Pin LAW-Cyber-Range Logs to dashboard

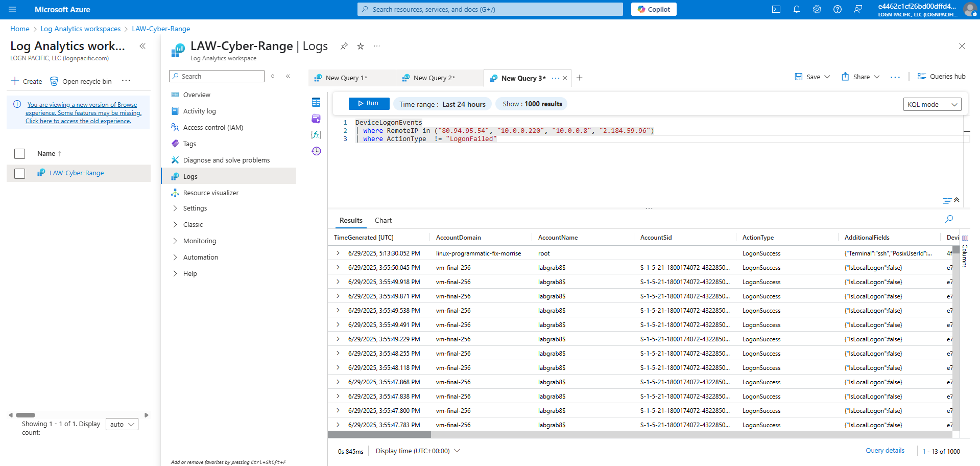coord(344,46)
